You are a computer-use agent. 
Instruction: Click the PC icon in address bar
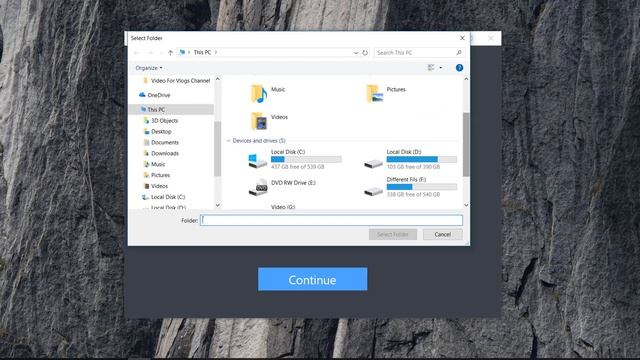click(x=182, y=52)
